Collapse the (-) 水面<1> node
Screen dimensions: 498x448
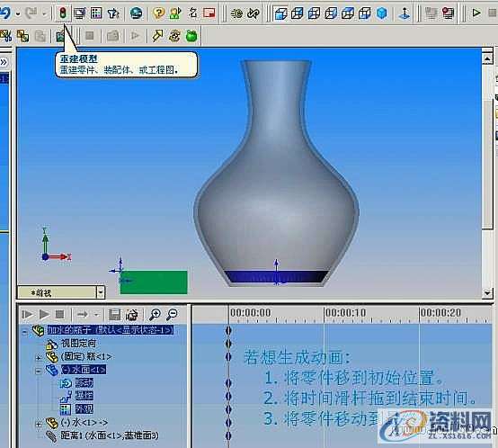coord(38,371)
